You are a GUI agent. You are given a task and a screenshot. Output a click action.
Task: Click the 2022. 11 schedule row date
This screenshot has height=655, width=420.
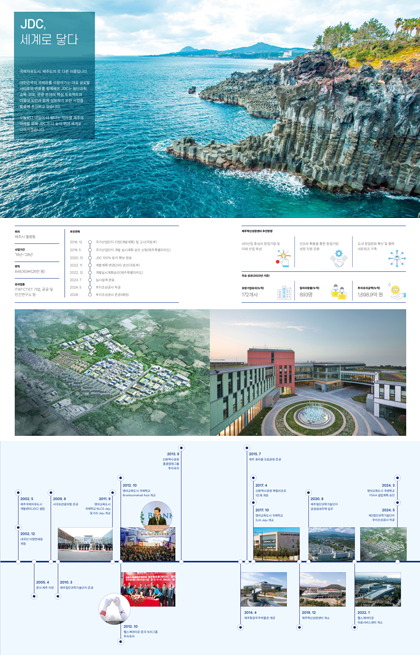(76, 265)
